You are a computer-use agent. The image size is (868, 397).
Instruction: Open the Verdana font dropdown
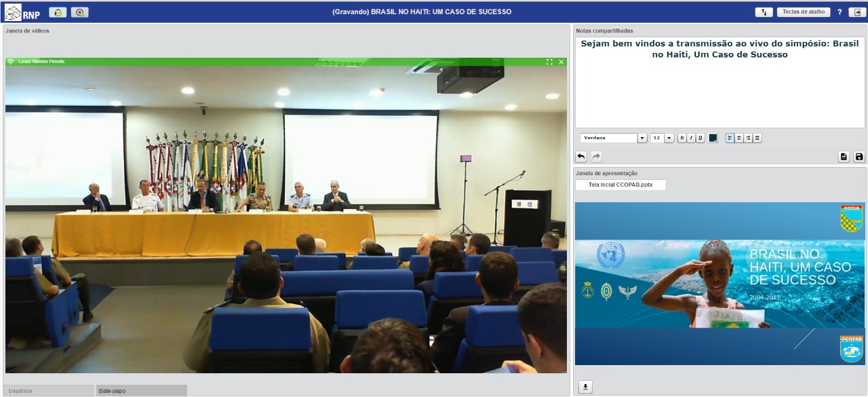(642, 138)
